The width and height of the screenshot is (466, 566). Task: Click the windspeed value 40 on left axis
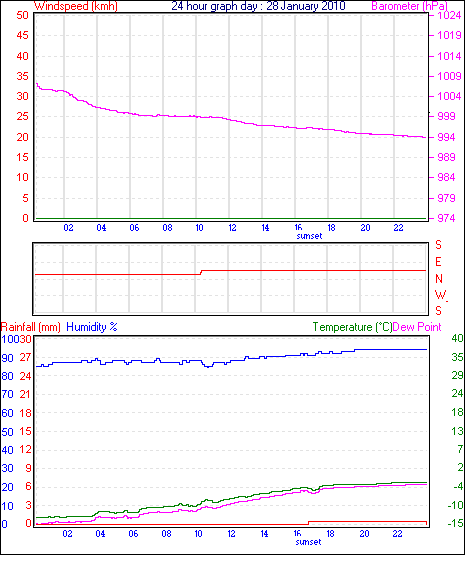[x=22, y=56]
